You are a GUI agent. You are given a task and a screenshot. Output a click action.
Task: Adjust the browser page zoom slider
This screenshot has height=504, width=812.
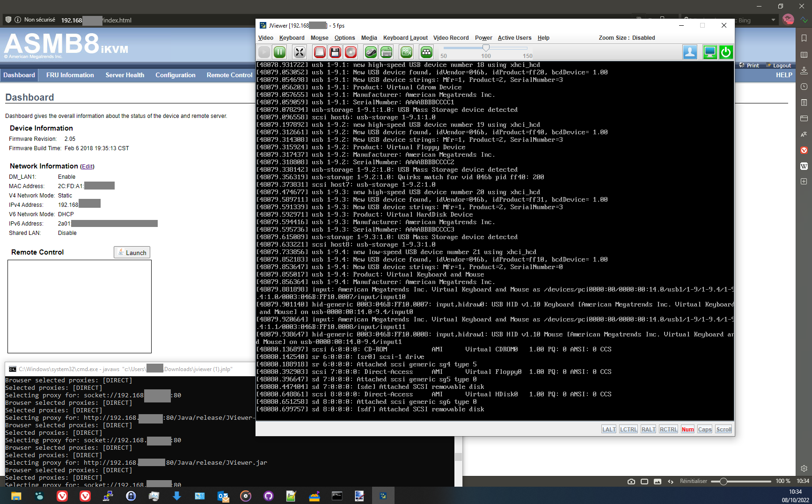[x=724, y=481]
